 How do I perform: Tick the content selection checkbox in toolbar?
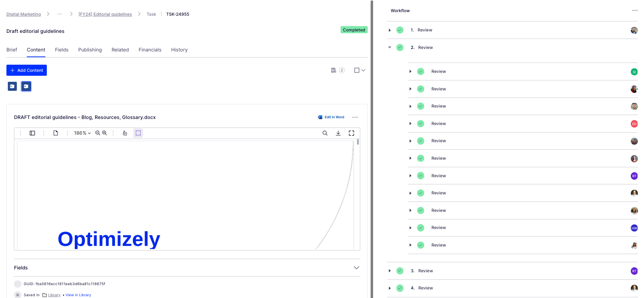[x=357, y=70]
